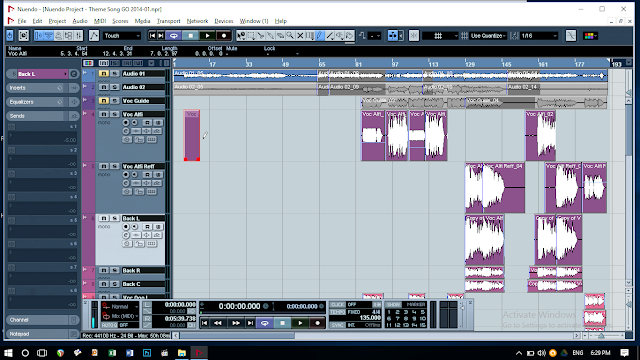Solo the Voc Alfi track
The width and height of the screenshot is (640, 360).
115,114
